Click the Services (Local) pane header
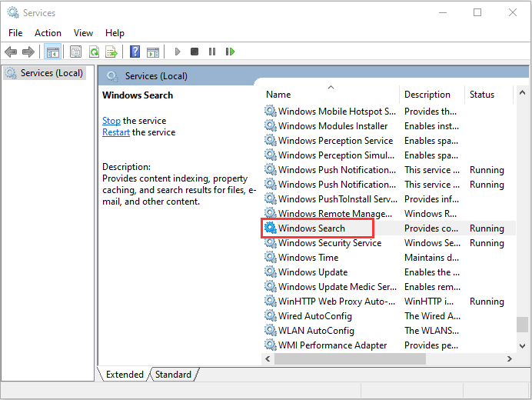This screenshot has height=400, width=532. coord(156,75)
